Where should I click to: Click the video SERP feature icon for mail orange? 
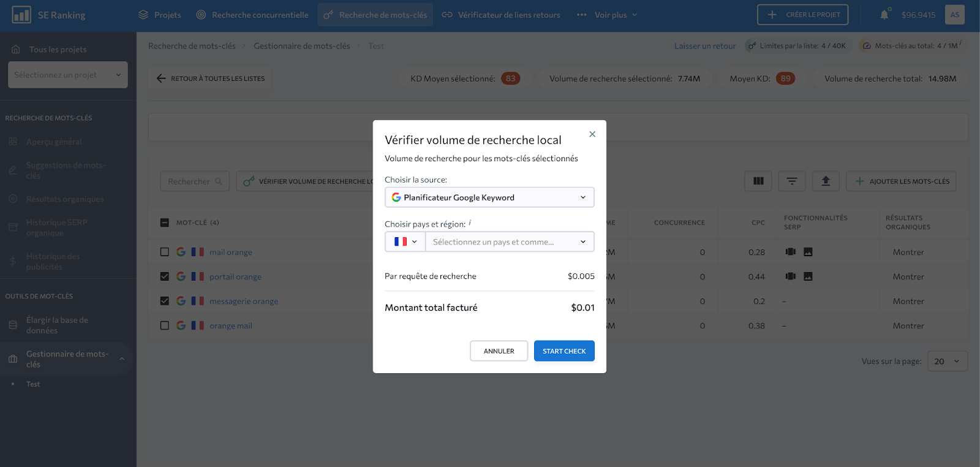(x=791, y=252)
